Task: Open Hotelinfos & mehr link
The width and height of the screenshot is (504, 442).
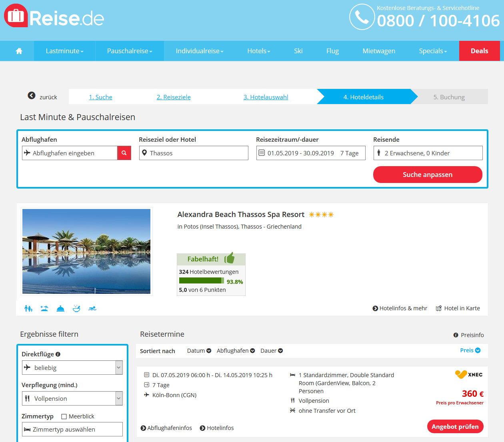Action: click(x=400, y=308)
